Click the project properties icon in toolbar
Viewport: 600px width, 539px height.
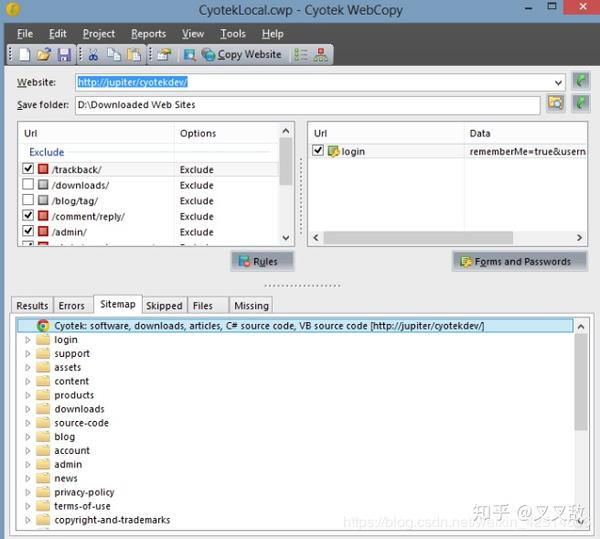coord(164,55)
